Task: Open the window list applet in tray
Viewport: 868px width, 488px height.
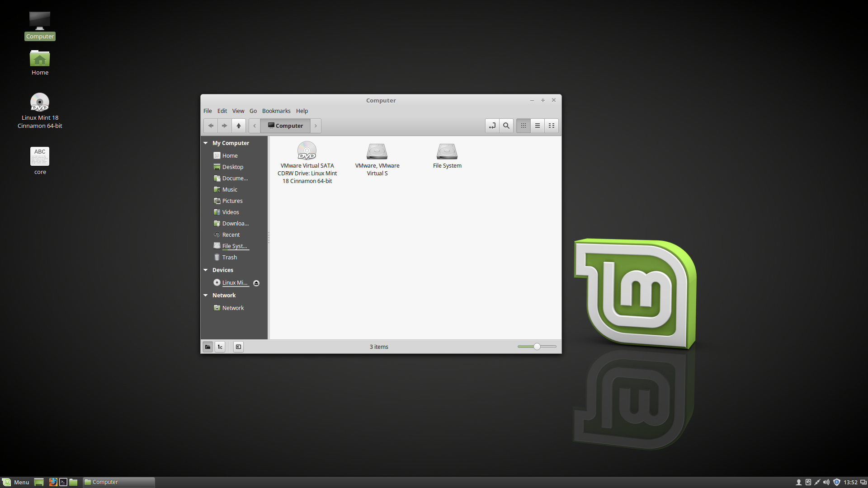Action: (863, 482)
